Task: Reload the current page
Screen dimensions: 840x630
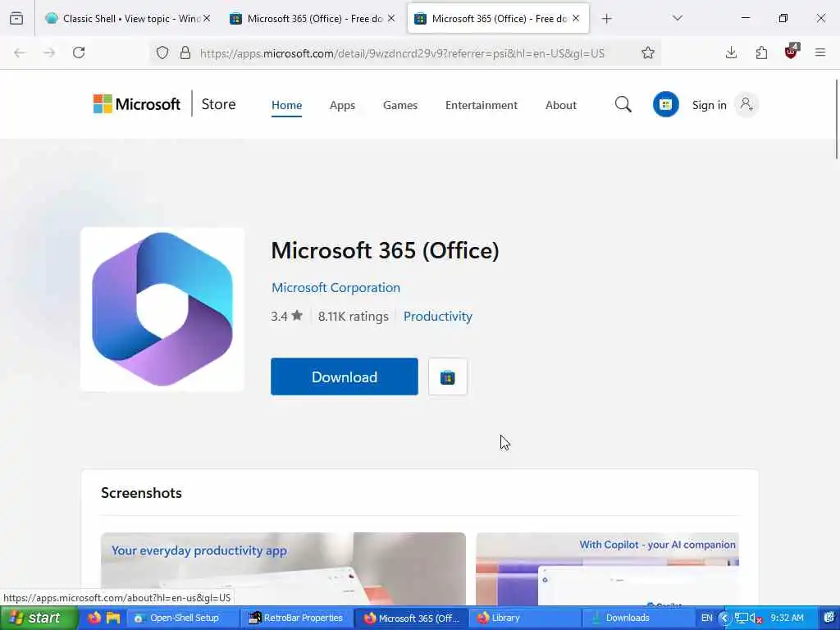Action: (x=79, y=52)
